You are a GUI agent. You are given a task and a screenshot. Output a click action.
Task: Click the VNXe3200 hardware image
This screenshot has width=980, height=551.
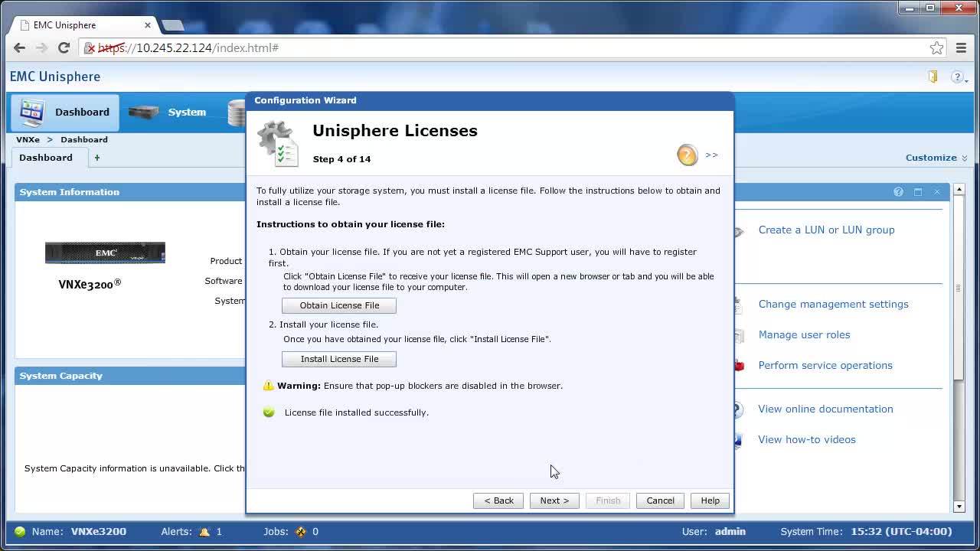coord(105,253)
